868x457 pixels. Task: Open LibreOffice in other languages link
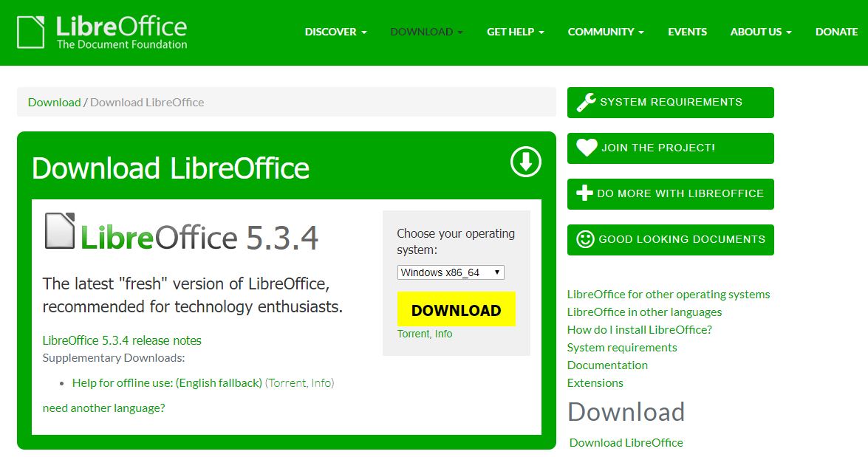(x=644, y=312)
